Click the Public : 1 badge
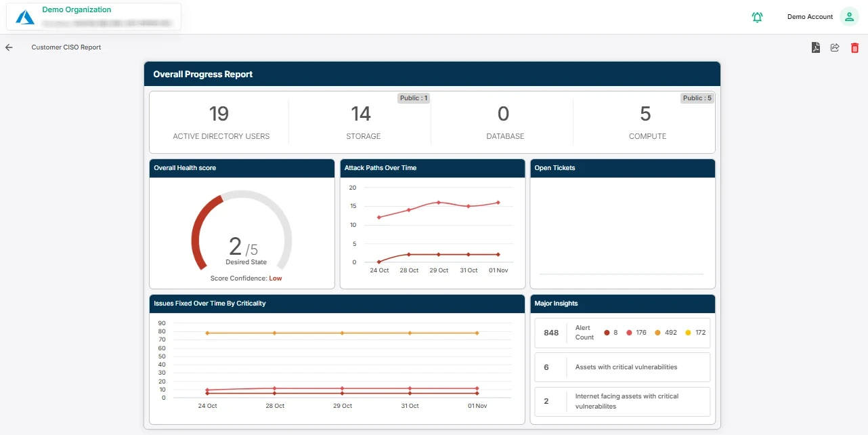Viewport: 868px width, 435px height. click(x=413, y=98)
